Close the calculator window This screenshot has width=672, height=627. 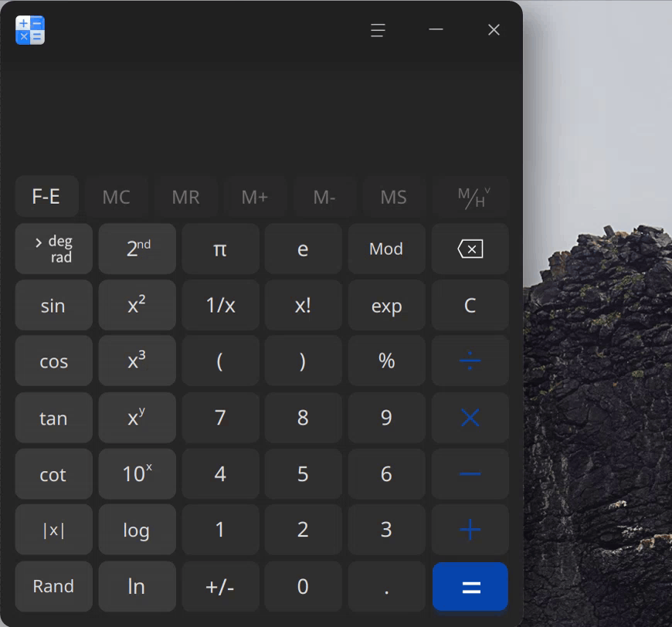(x=494, y=30)
